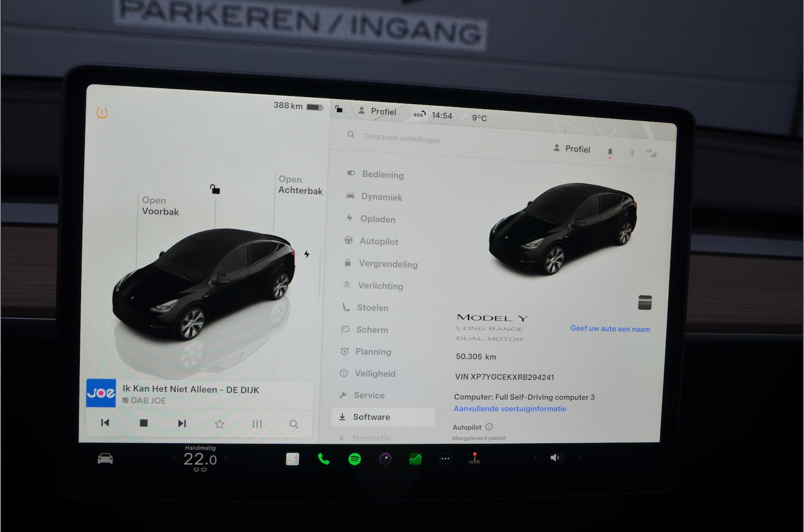Open the Opladen charging menu

(377, 219)
